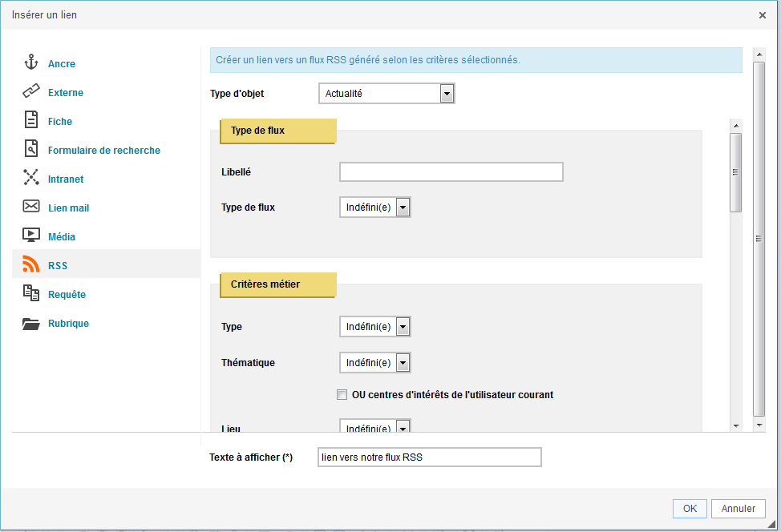Select the Intranet network icon

coord(31,177)
